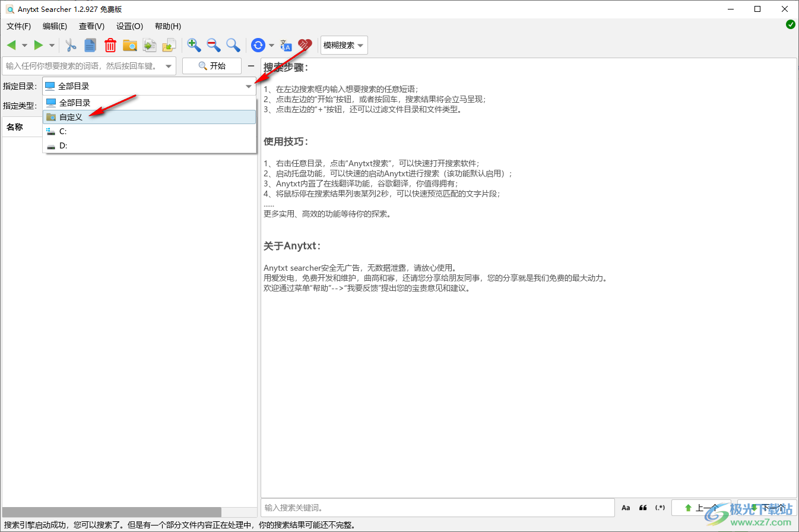Expand the search history dropdown arrow
799x532 pixels.
coord(169,66)
